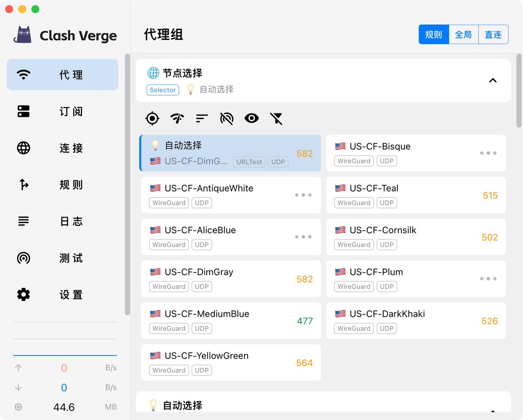
Task: Check delay dots of US-CF-AntiqueWhite
Action: pyautogui.click(x=303, y=195)
